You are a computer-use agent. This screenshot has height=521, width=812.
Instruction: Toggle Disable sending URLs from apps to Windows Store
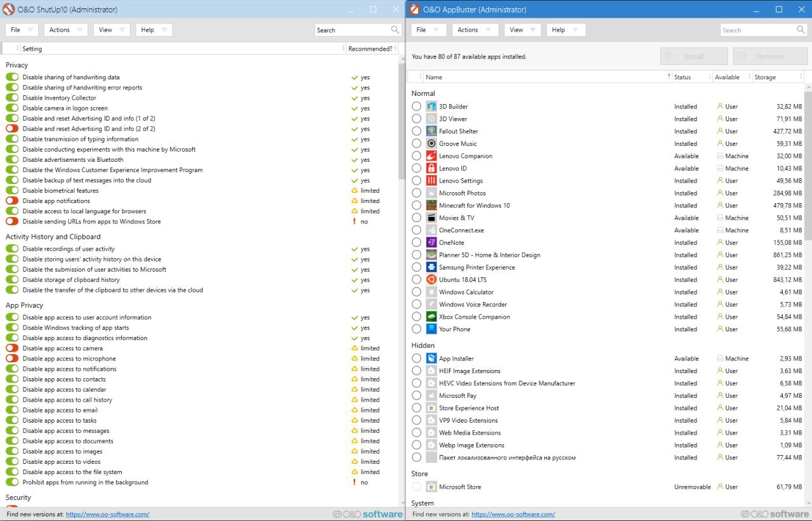point(12,221)
